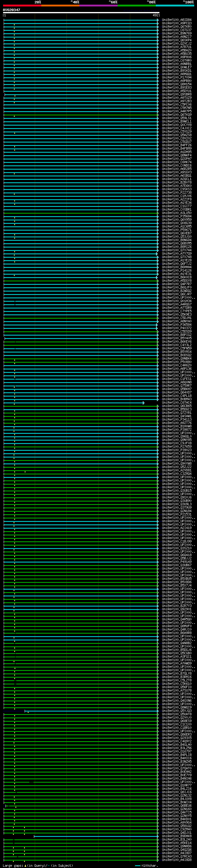Click the orange ~40% identity legend segment
Viewport: 197px width, 868px height.
pyautogui.click(x=60, y=6)
